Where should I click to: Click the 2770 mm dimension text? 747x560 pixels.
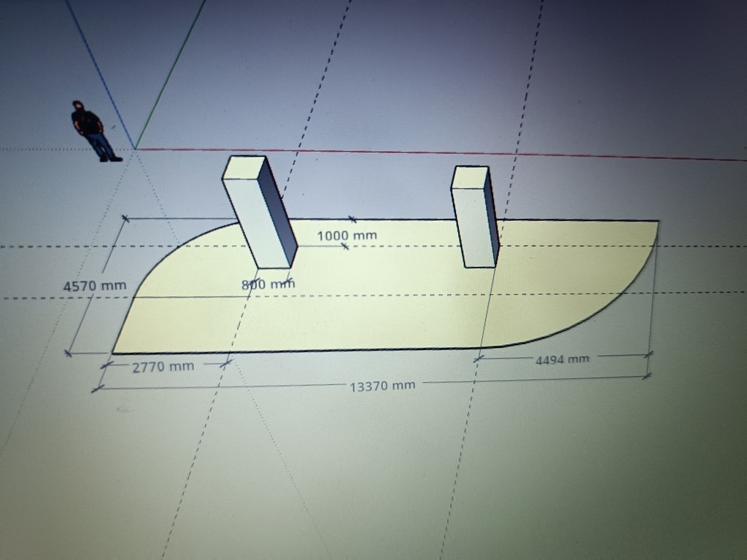(x=163, y=366)
